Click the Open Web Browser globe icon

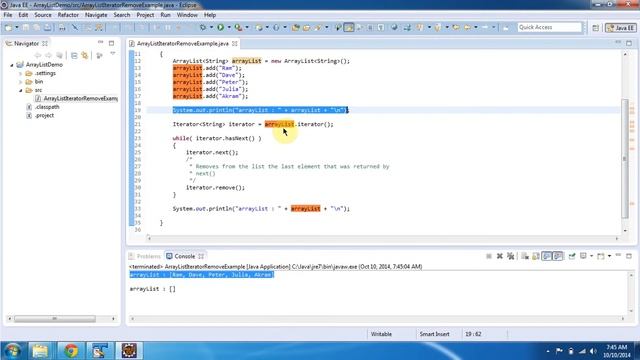394,27
